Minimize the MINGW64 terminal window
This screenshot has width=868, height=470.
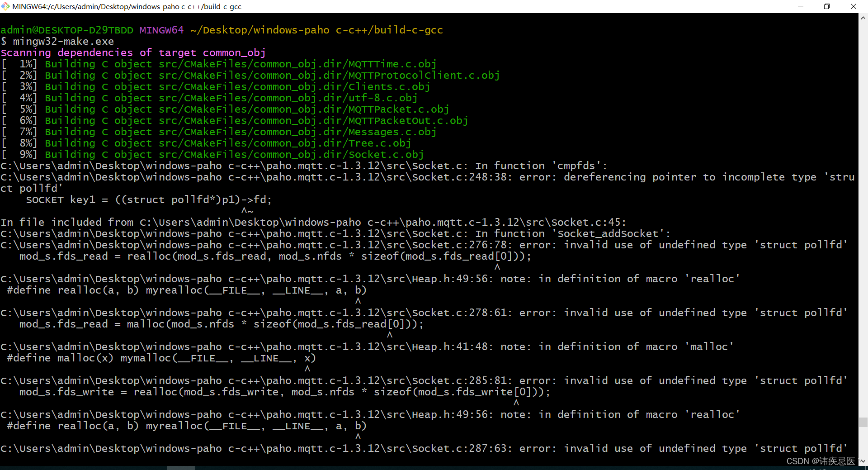coord(801,6)
